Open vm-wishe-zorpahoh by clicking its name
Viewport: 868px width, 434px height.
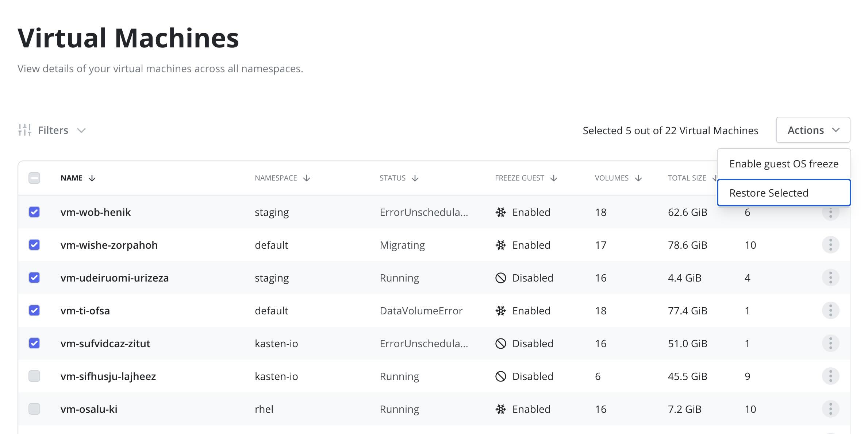pyautogui.click(x=110, y=245)
